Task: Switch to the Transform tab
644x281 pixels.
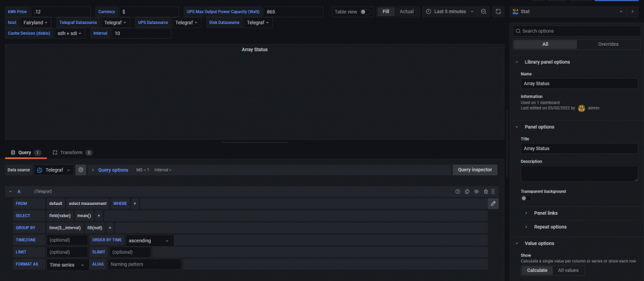Action: [x=72, y=152]
